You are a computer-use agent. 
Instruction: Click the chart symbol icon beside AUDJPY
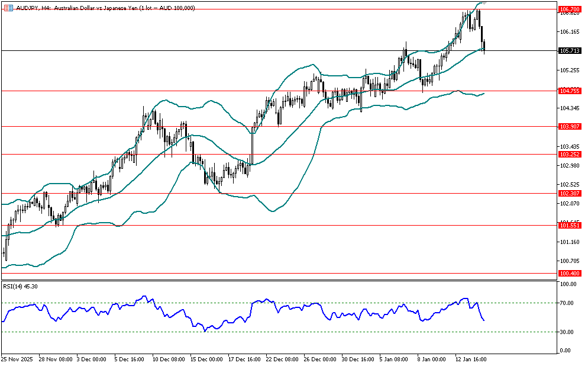coord(8,8)
